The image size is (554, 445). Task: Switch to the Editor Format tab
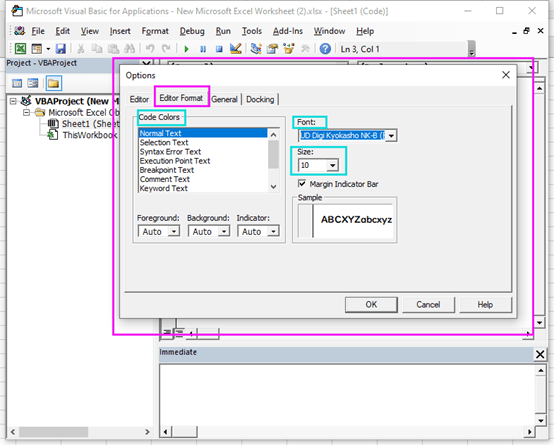pyautogui.click(x=181, y=98)
